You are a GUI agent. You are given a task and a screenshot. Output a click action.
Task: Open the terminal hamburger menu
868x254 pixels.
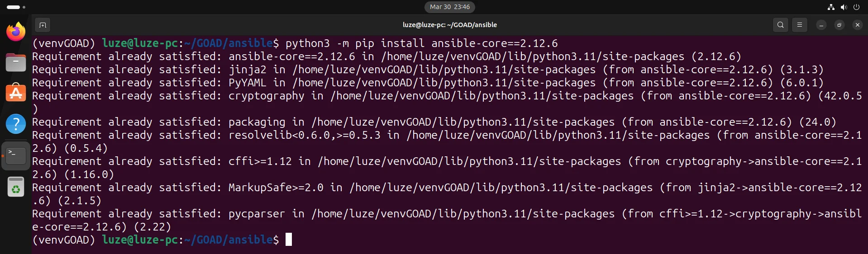point(799,25)
